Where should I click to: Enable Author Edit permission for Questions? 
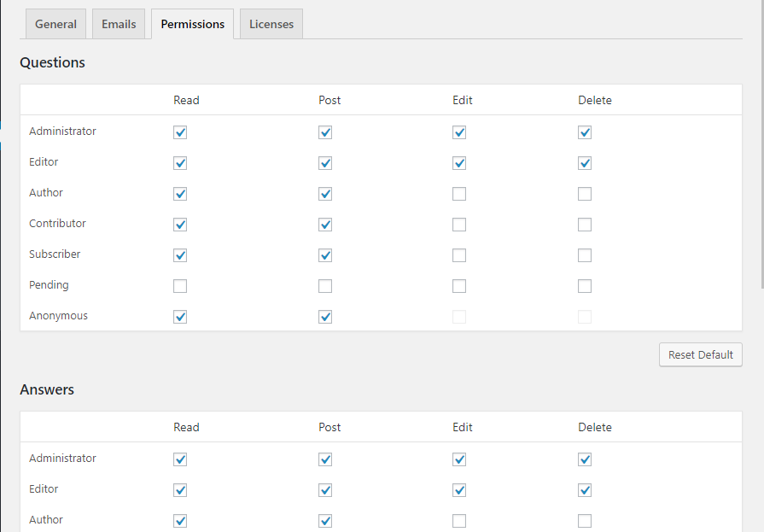click(459, 194)
